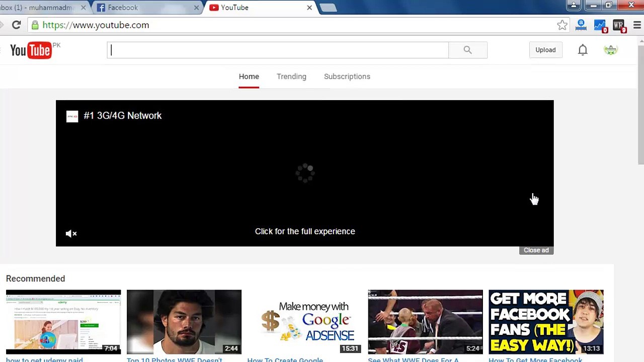This screenshot has width=644, height=362.
Task: Open the Top 10 Photos WWE thumbnail
Action: click(x=184, y=322)
